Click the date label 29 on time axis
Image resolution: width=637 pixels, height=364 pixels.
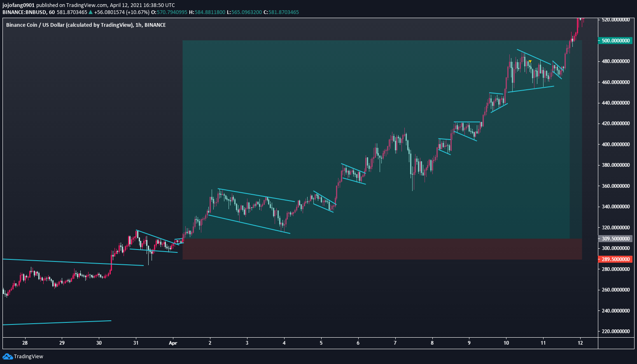pyautogui.click(x=62, y=343)
